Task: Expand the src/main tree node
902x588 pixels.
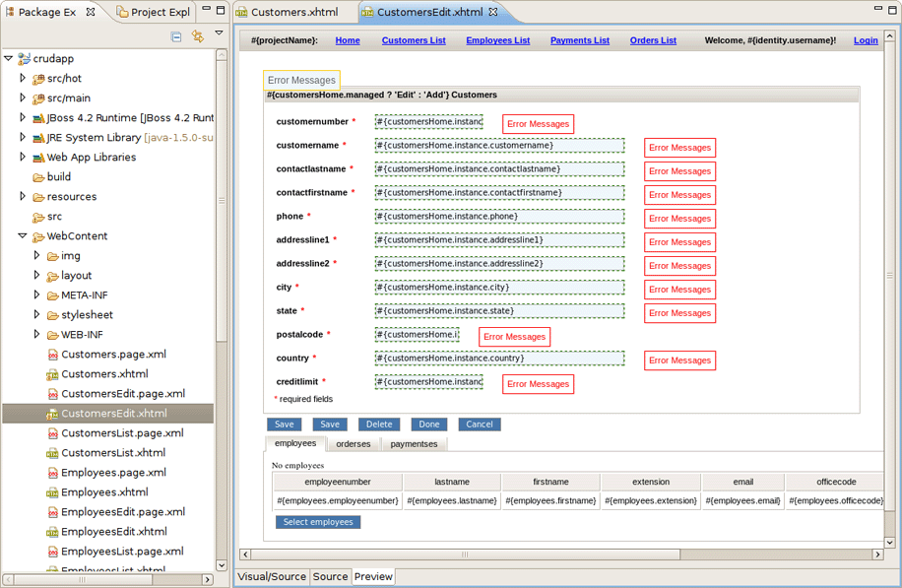Action: click(x=22, y=98)
